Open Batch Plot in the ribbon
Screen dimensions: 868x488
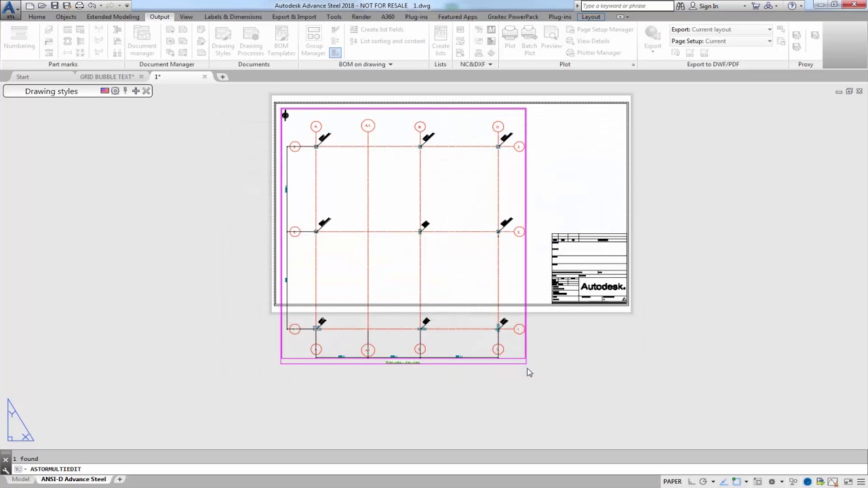click(x=530, y=41)
